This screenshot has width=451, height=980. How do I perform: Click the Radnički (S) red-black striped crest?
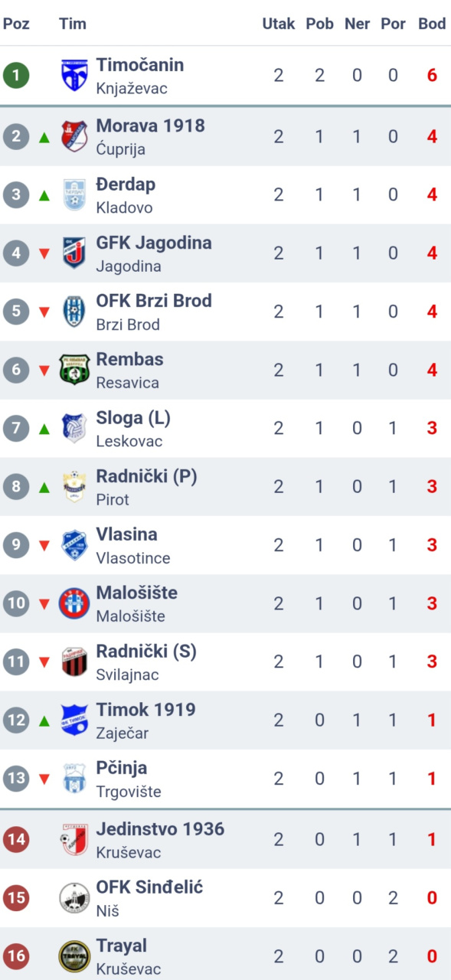pos(74,661)
